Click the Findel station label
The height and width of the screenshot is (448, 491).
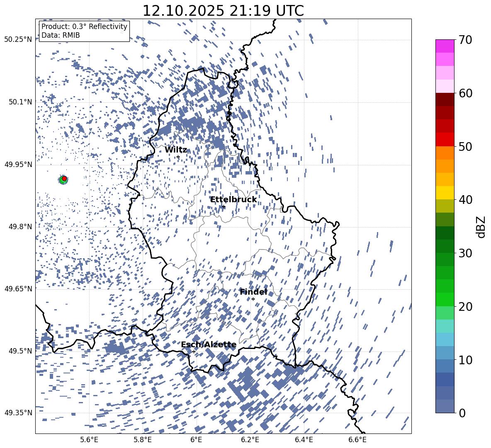click(253, 292)
